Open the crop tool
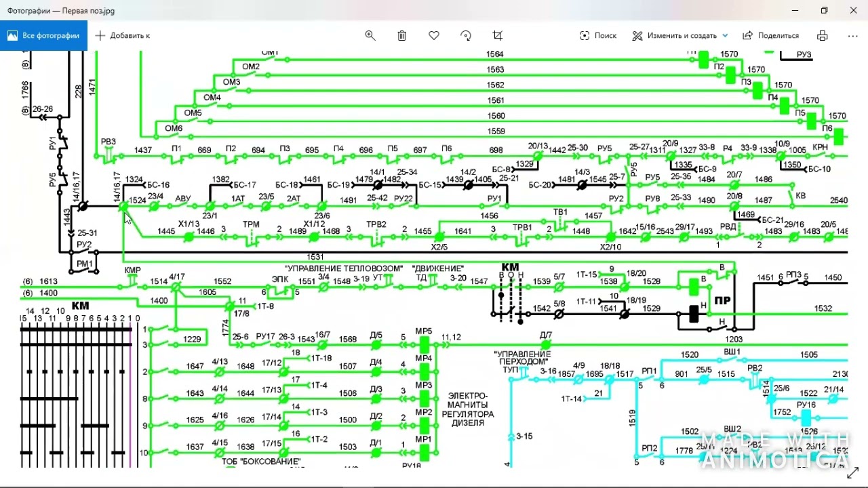 tap(498, 36)
